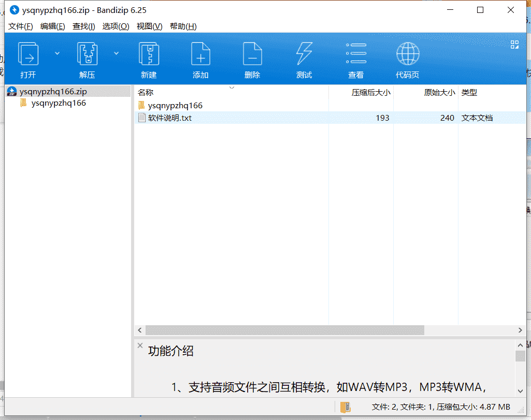Click the preview panel scroll down arrow
The height and width of the screenshot is (420, 531).
[520, 391]
